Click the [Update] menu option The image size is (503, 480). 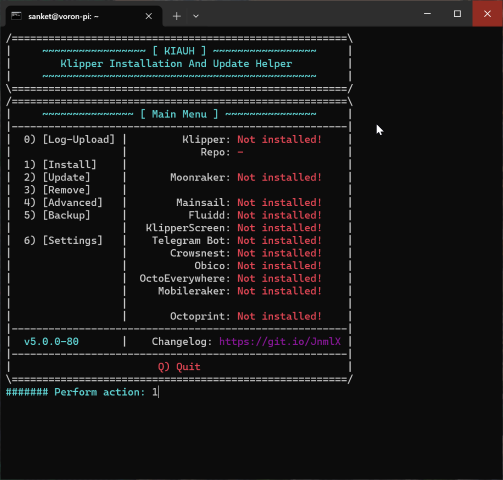[57, 177]
